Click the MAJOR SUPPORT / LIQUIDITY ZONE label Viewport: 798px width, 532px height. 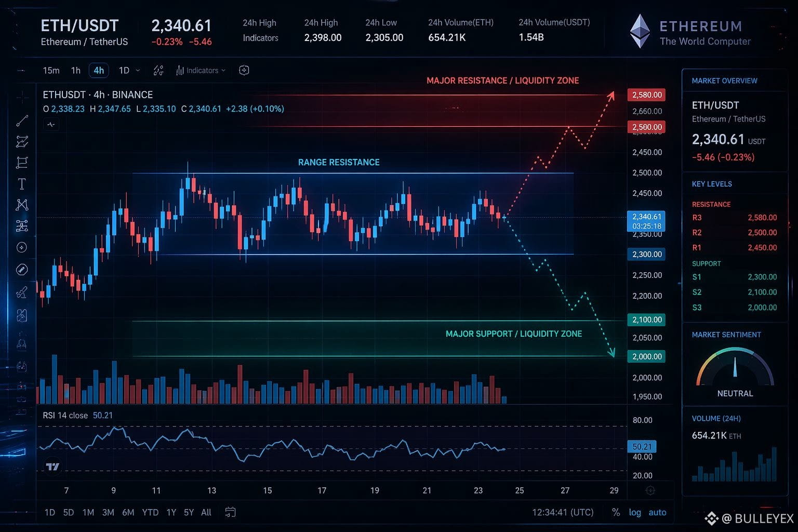pos(514,334)
